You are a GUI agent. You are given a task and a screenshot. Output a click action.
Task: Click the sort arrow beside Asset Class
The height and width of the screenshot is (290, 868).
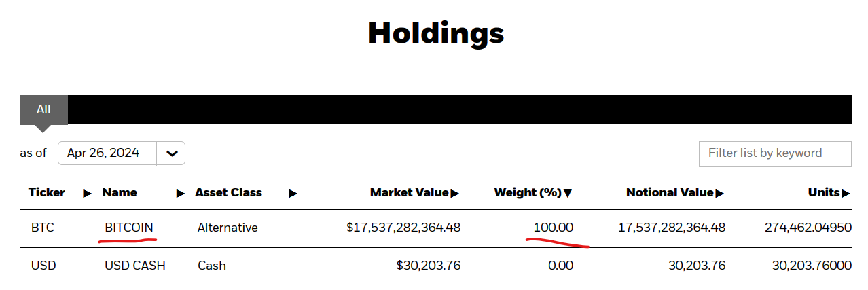pyautogui.click(x=293, y=194)
